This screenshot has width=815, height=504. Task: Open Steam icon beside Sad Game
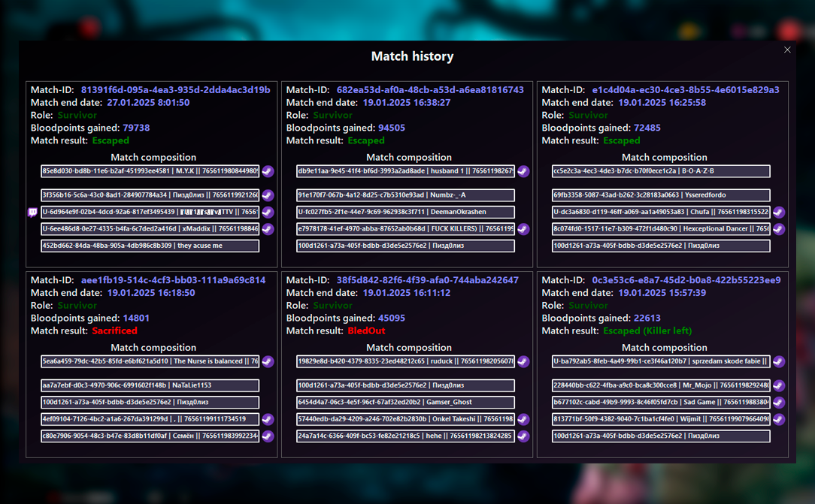pyautogui.click(x=779, y=403)
